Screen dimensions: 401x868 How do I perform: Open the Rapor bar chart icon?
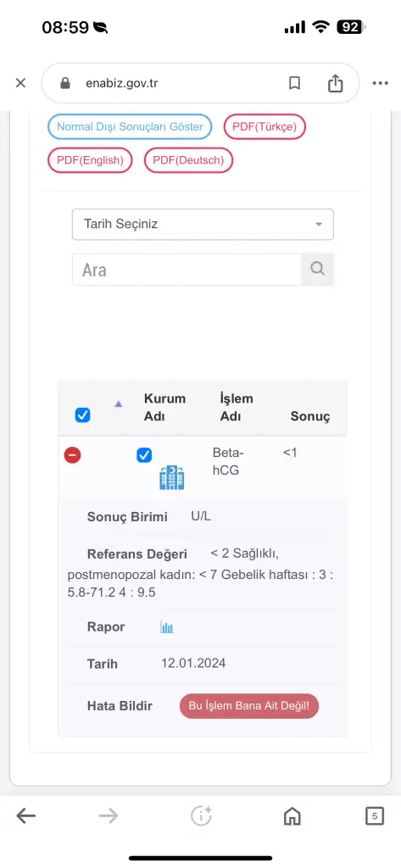click(x=167, y=626)
